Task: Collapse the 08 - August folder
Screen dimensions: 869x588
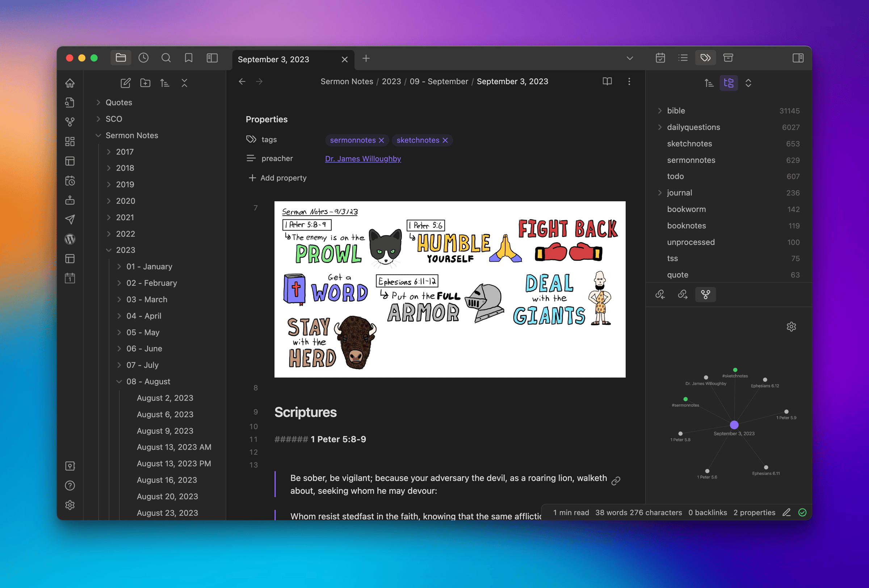Action: click(x=148, y=381)
